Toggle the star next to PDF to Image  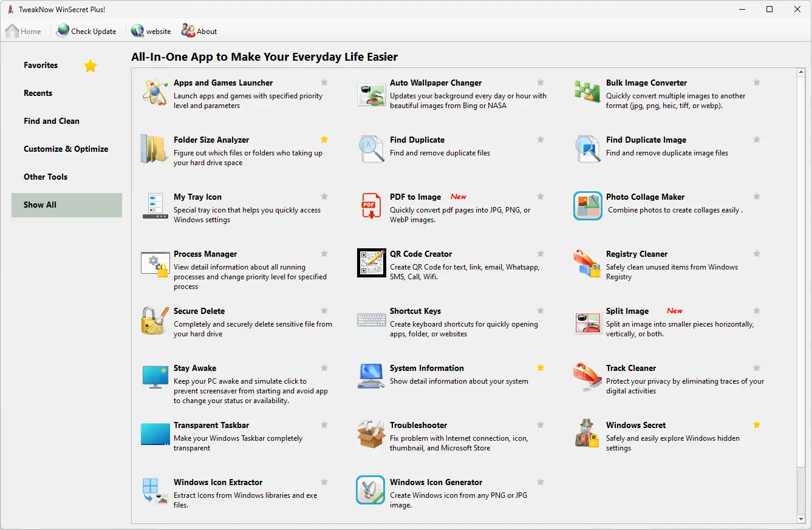pyautogui.click(x=541, y=197)
